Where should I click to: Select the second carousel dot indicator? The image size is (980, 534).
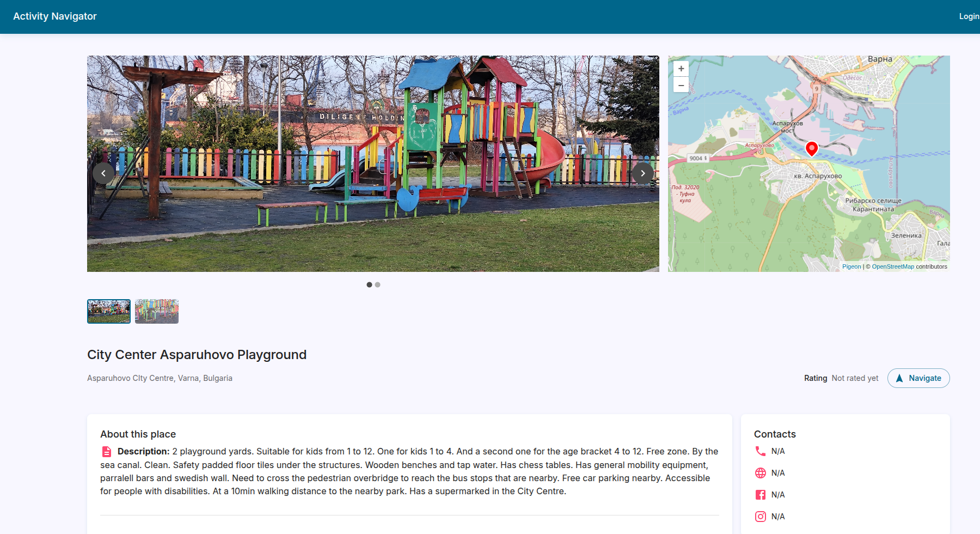(378, 284)
